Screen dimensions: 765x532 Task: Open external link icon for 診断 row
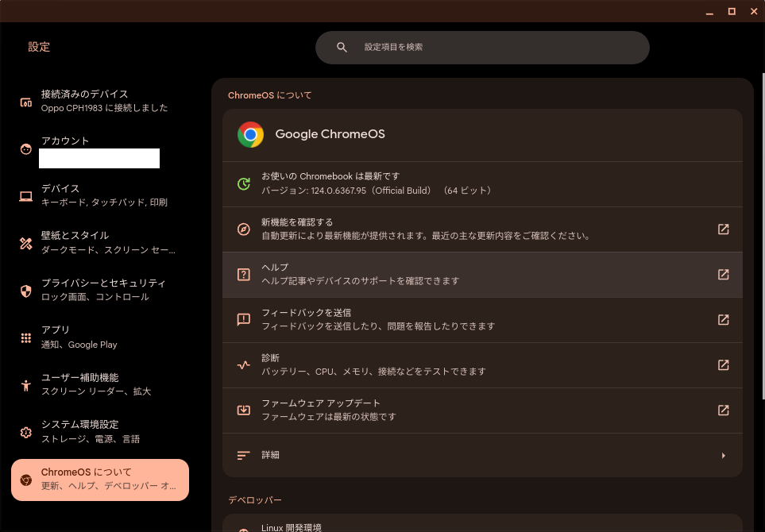click(x=723, y=364)
